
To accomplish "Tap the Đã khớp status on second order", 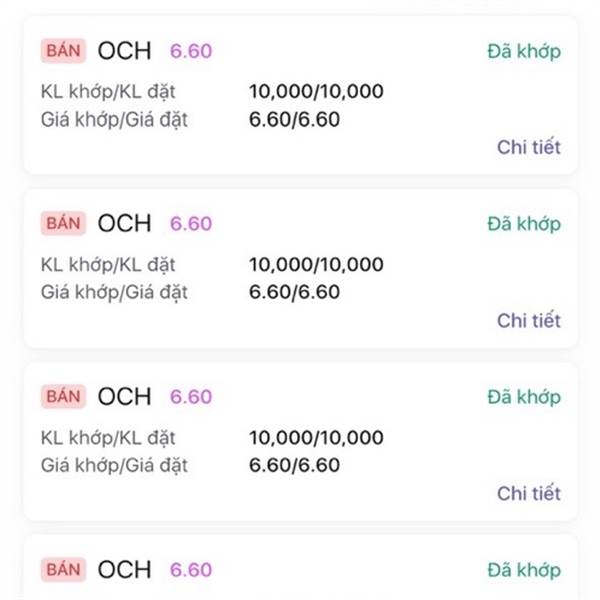I will click(524, 224).
